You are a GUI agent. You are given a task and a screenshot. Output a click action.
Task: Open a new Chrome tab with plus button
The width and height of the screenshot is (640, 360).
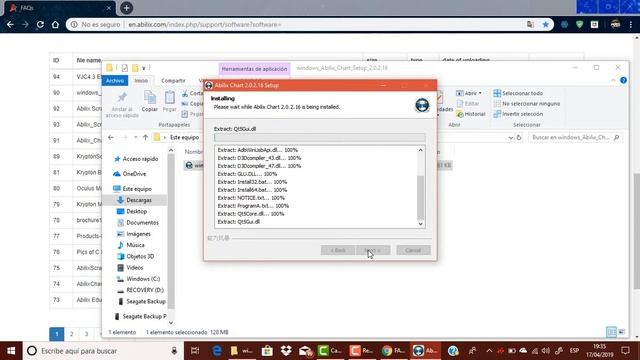(x=127, y=8)
